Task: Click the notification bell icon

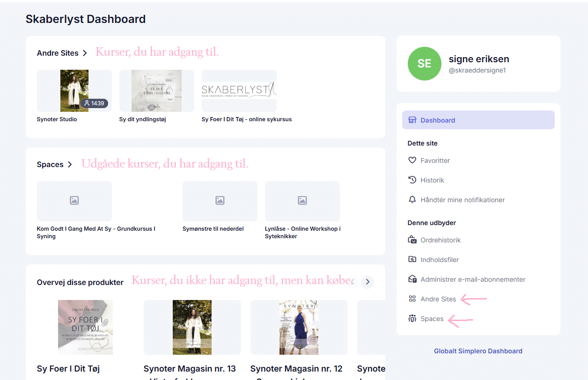Action: point(412,200)
